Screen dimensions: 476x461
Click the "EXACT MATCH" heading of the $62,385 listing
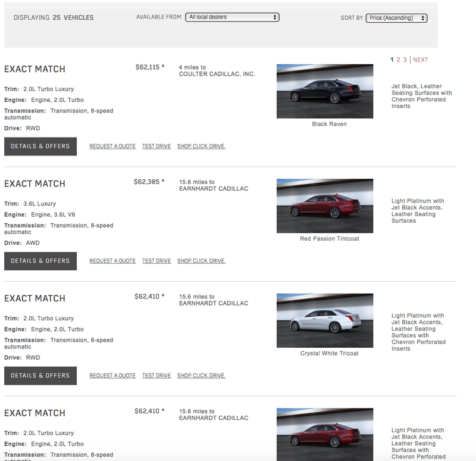(x=35, y=183)
